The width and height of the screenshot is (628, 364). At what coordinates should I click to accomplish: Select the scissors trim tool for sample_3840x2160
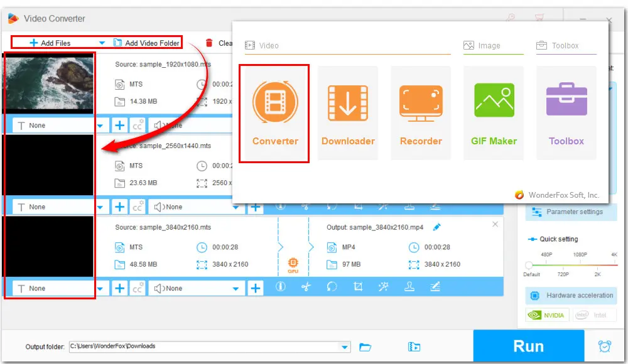point(306,287)
